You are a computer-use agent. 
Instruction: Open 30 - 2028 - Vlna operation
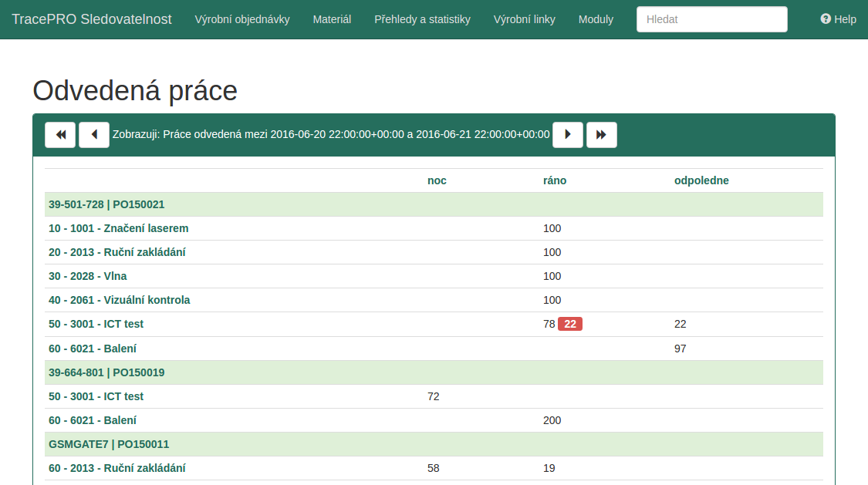(87, 276)
